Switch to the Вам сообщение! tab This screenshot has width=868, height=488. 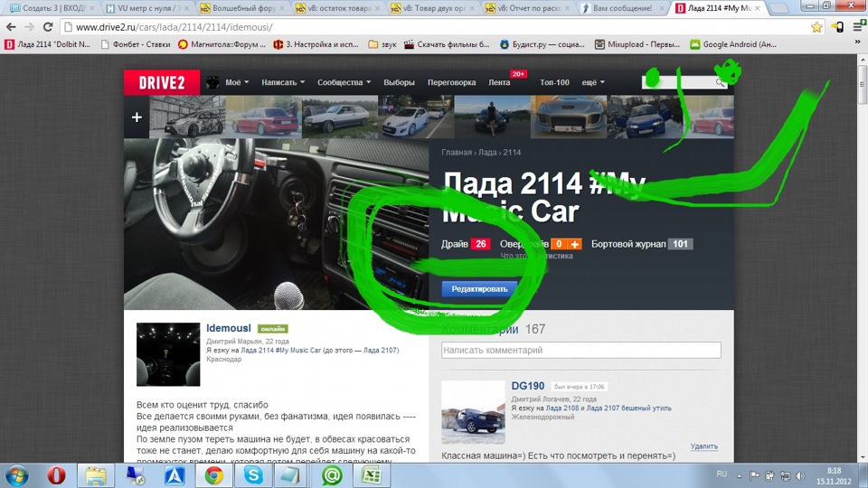click(x=622, y=8)
